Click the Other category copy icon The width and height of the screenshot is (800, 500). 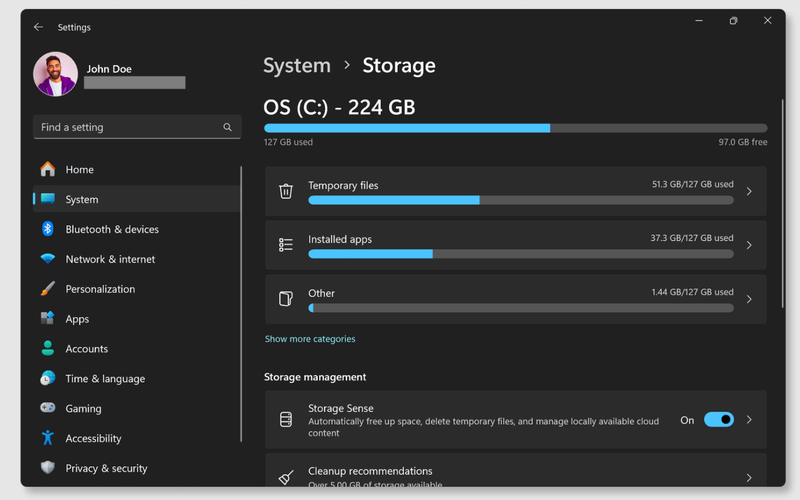point(286,298)
